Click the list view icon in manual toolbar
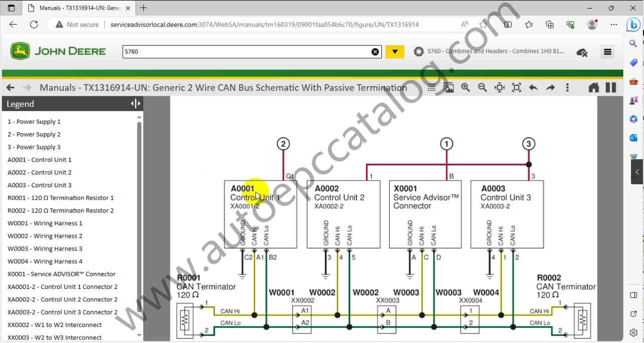 click(x=432, y=88)
